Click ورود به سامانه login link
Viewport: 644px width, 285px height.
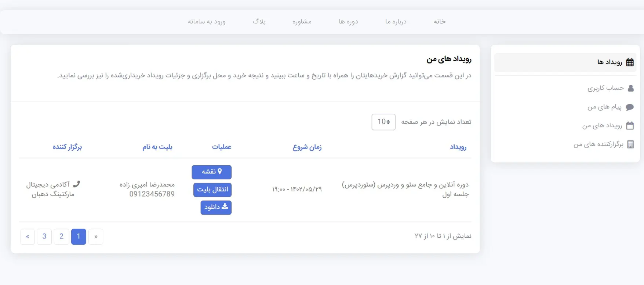tap(207, 22)
